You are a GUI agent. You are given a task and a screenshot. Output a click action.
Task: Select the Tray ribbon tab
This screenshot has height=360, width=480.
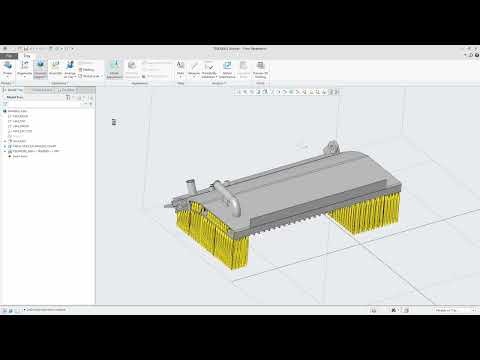pyautogui.click(x=27, y=56)
